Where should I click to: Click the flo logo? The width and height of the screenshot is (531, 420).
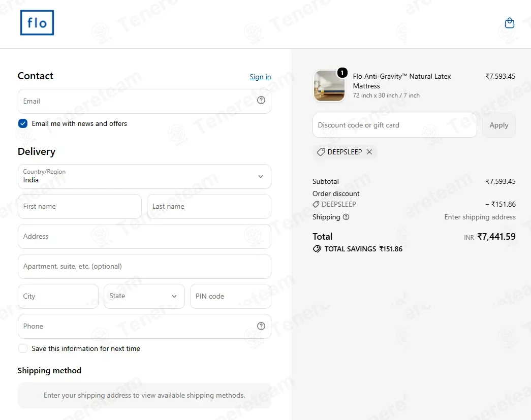coord(37,23)
